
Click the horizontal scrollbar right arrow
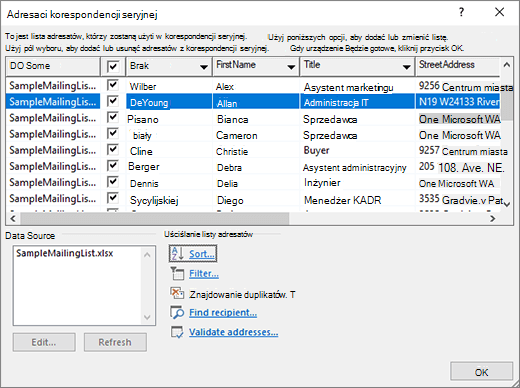(493, 219)
